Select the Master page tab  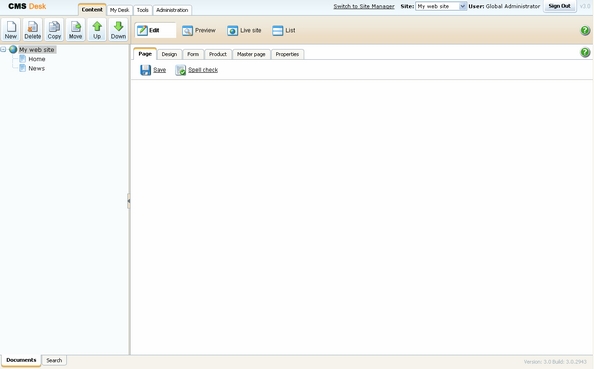251,54
